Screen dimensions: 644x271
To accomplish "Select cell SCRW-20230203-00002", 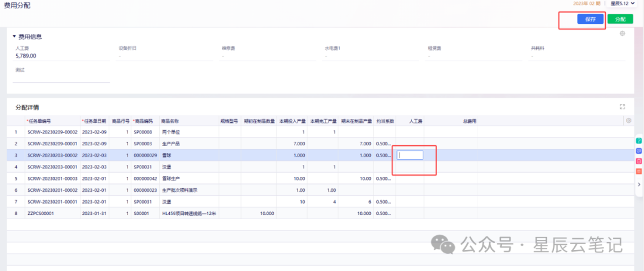I will [52, 155].
